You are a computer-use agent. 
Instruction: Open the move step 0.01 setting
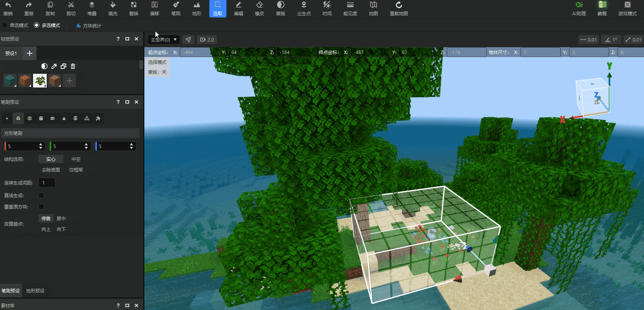point(589,40)
